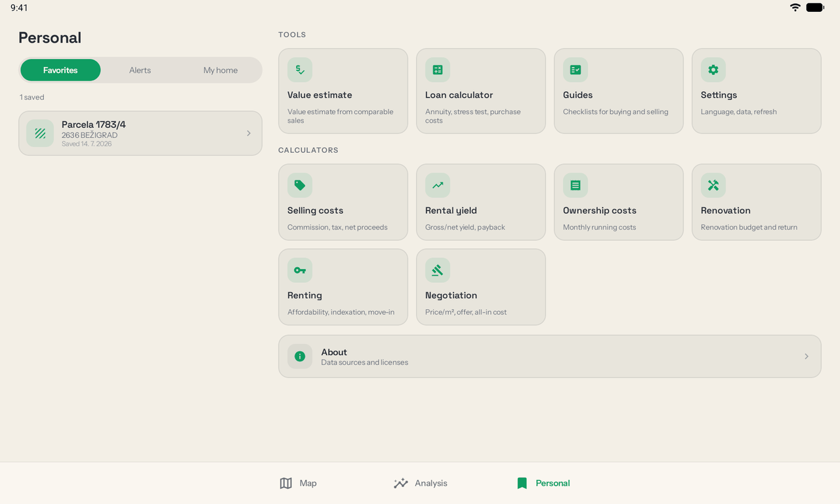Click the Settings gear icon
Screen dimensions: 840x504
(713, 70)
